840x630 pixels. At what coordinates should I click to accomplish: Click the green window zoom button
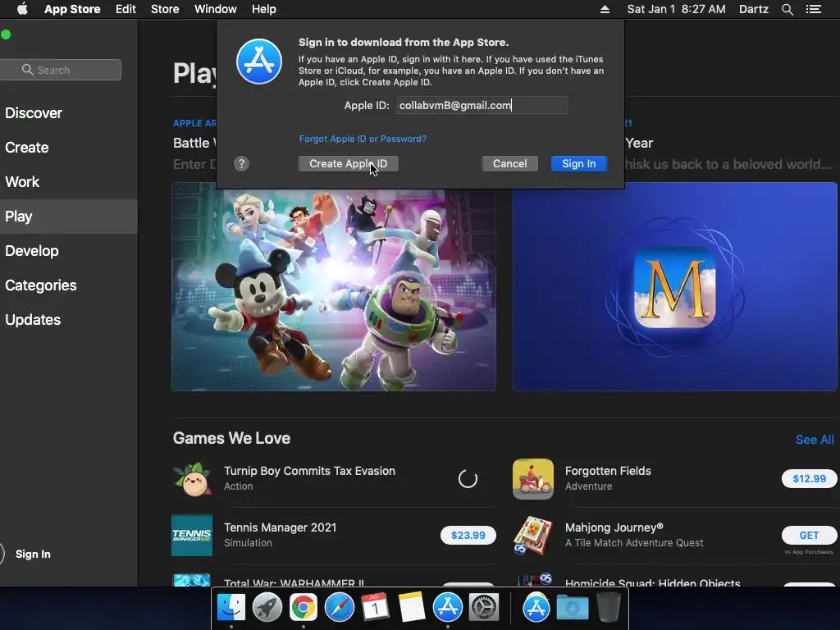coord(6,34)
